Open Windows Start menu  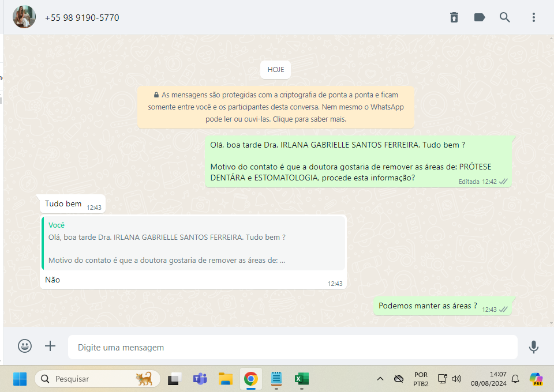click(20, 379)
